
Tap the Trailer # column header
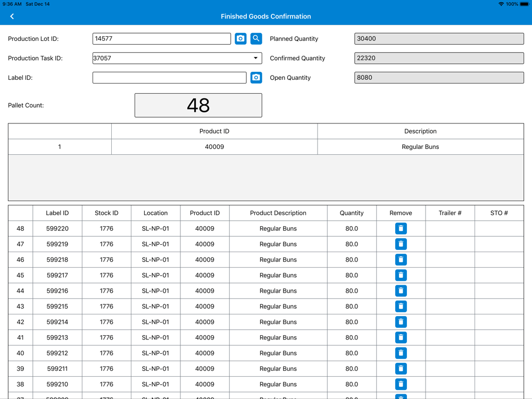pos(450,213)
